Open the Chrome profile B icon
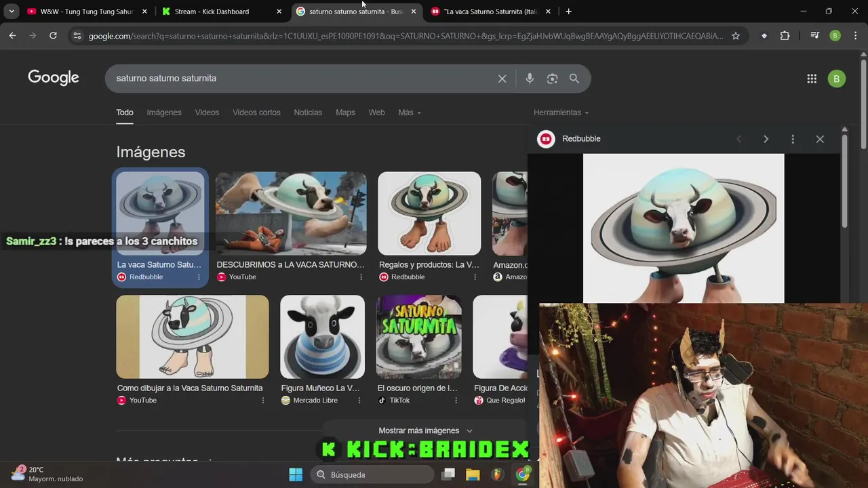 tap(835, 36)
